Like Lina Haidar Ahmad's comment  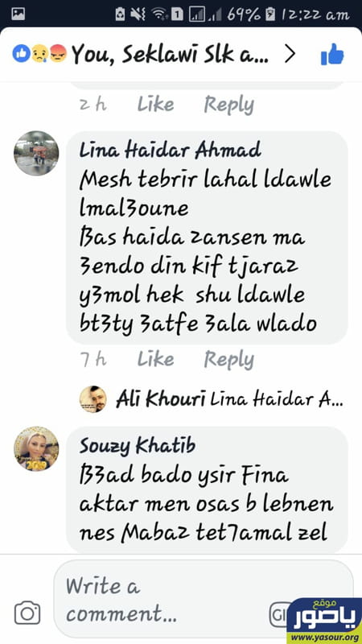pos(155,359)
